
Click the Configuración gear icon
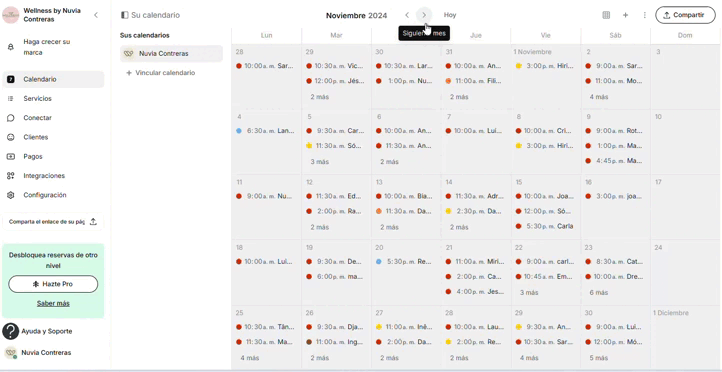[11, 195]
